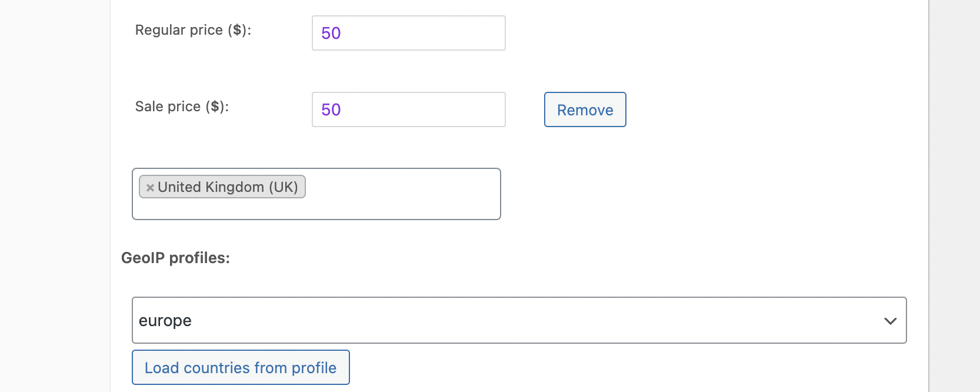Focus the Regular price input field

[408, 33]
